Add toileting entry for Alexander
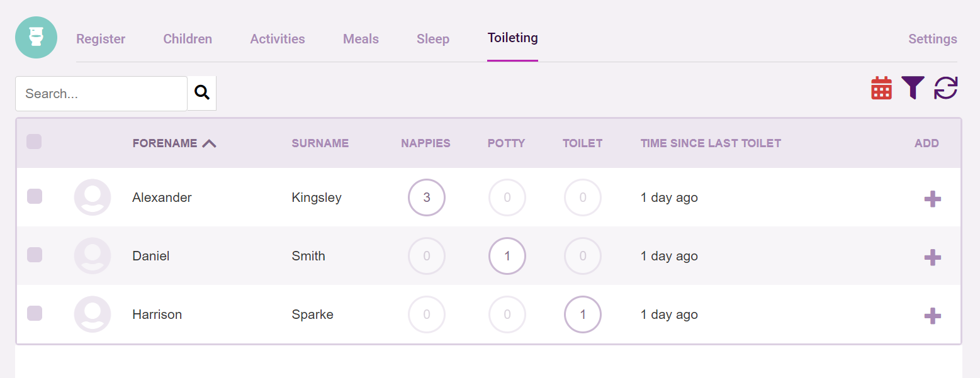Image resolution: width=980 pixels, height=378 pixels. (932, 199)
